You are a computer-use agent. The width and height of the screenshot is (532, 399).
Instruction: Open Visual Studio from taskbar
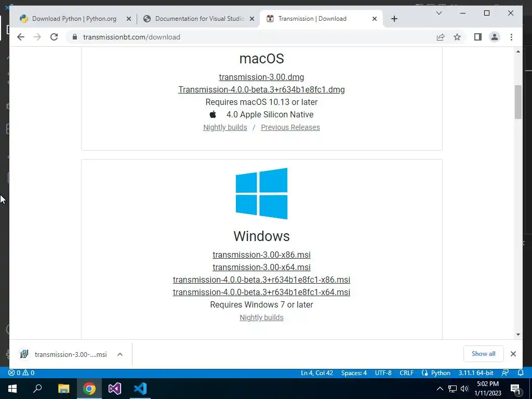[x=115, y=389]
